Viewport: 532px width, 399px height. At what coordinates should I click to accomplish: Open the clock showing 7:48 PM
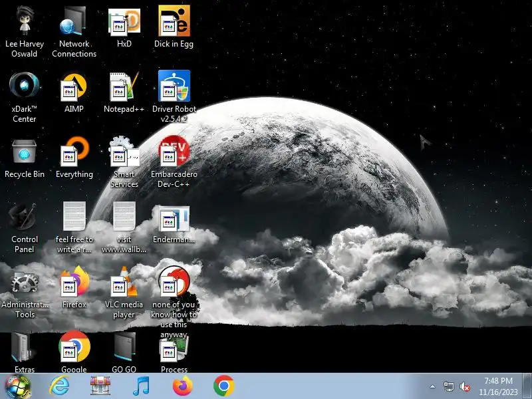coord(498,386)
